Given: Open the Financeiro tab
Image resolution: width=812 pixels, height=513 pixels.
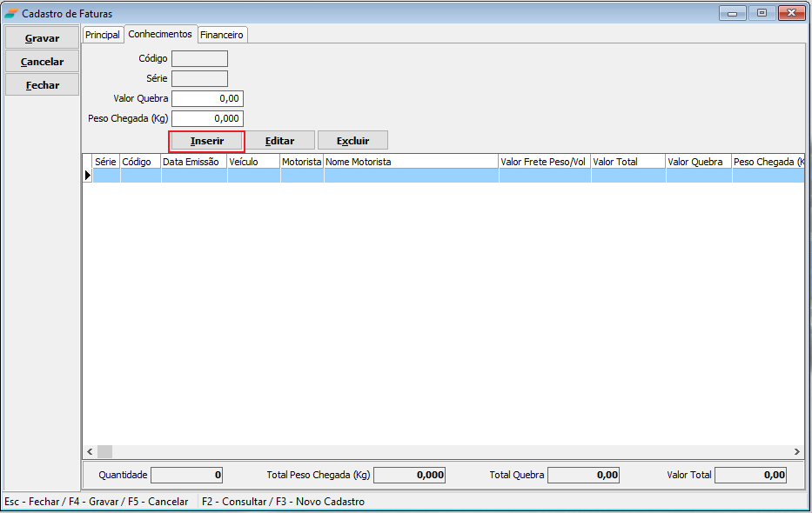Looking at the screenshot, I should [222, 35].
